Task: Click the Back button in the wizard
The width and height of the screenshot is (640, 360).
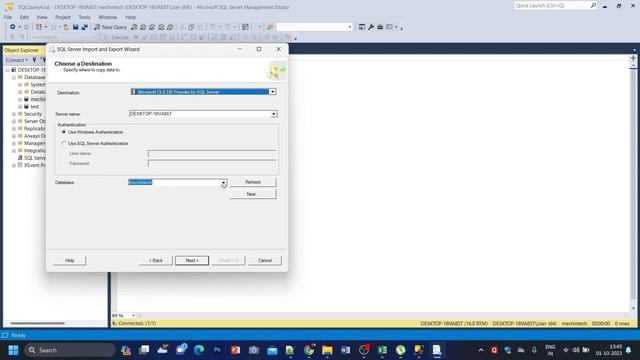Action: coord(156,260)
